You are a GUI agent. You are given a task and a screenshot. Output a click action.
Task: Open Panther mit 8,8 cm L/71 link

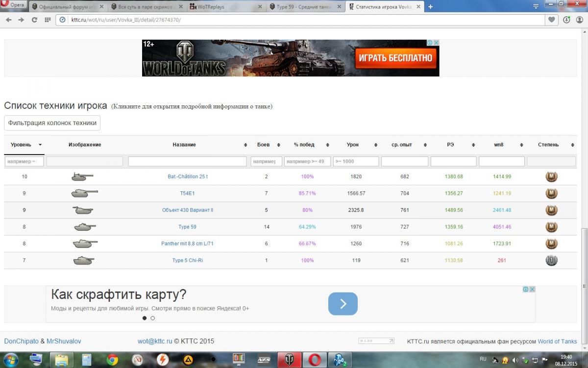pos(188,243)
